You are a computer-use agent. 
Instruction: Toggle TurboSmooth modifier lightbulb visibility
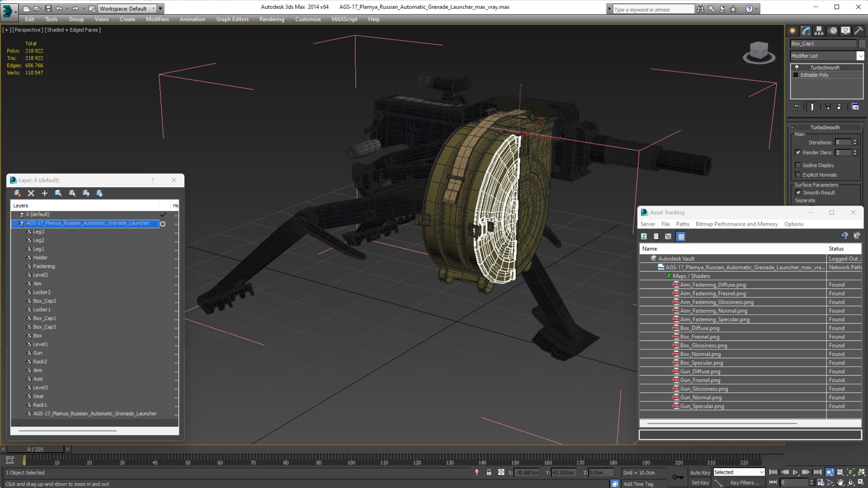(x=797, y=67)
